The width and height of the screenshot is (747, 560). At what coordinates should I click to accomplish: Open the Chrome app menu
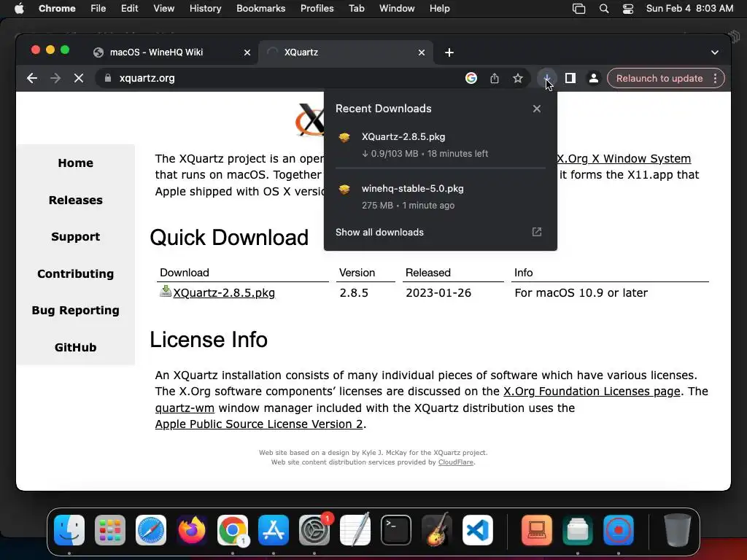pos(57,9)
